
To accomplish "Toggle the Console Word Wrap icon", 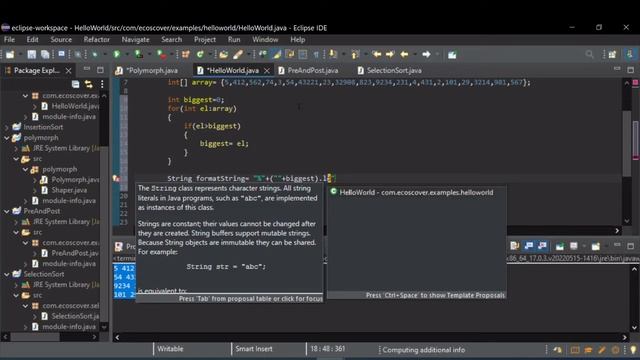I will (515, 246).
